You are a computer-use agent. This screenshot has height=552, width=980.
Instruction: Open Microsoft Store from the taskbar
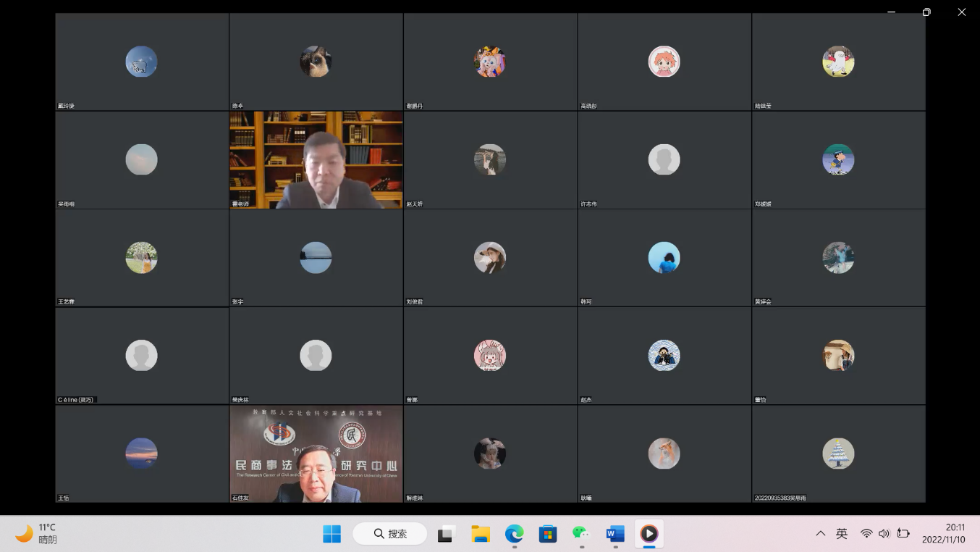[548, 534]
